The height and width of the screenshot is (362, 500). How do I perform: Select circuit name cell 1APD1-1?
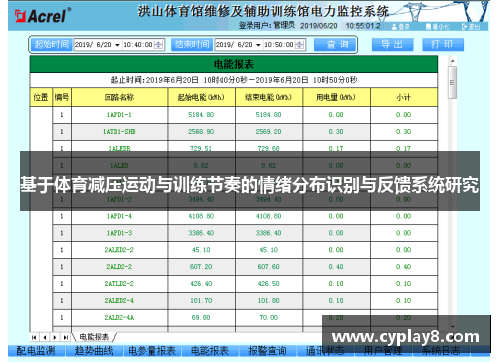tap(119, 115)
